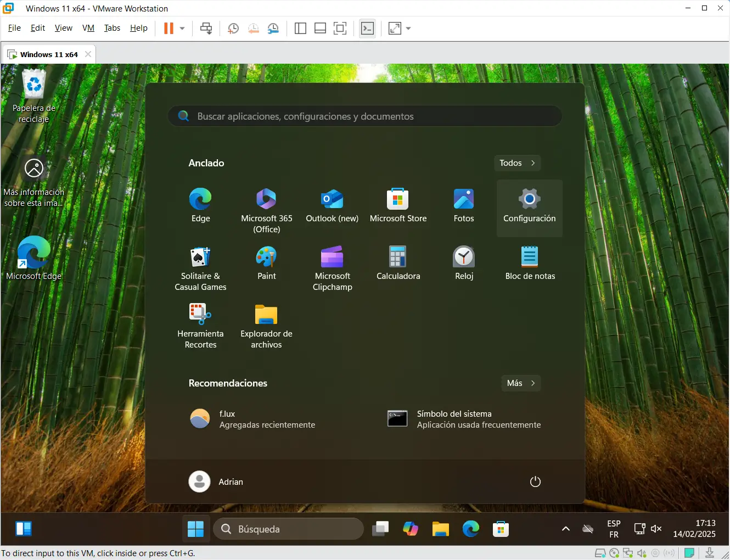Open the power options dropdown next to pause

tap(182, 28)
